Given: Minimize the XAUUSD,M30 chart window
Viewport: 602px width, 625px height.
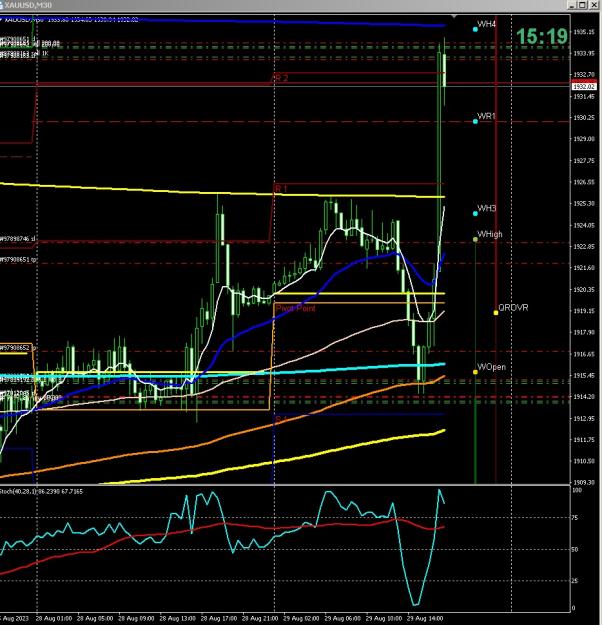Looking at the screenshot, I should point(571,4).
